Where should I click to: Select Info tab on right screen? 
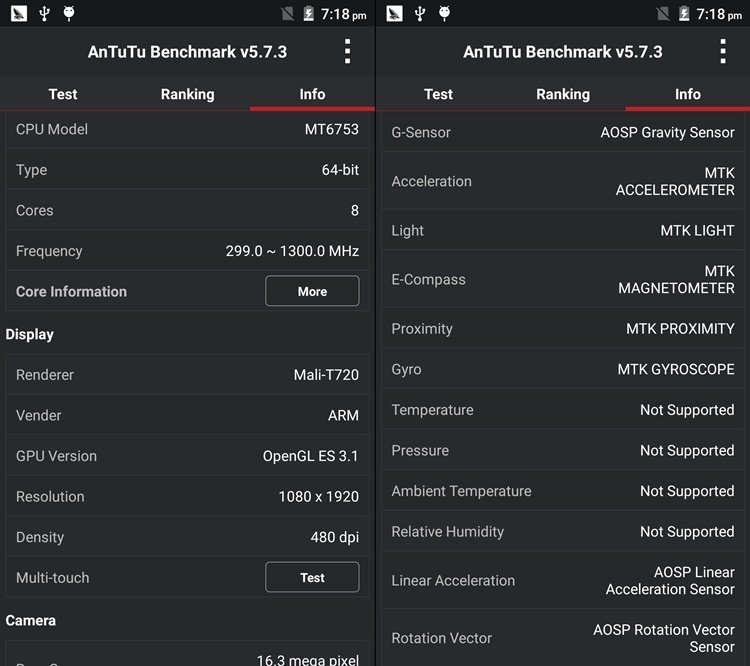688,94
